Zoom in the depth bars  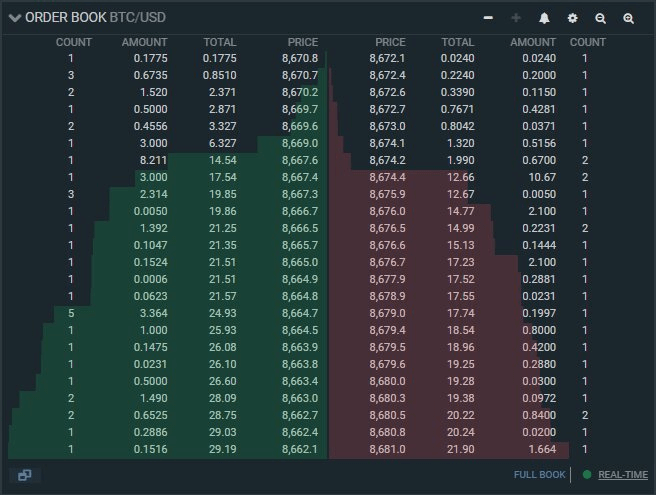pyautogui.click(x=628, y=18)
